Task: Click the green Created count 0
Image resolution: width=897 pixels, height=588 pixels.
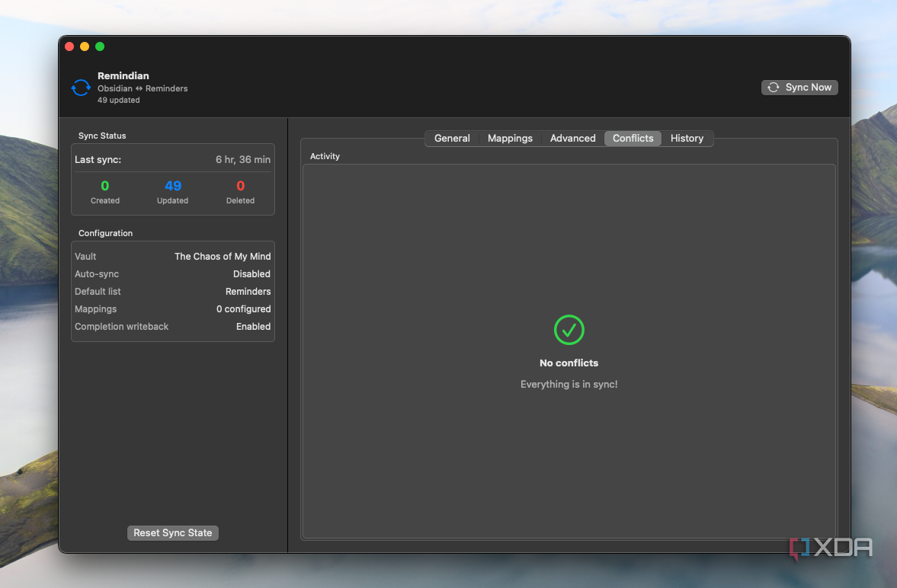Action: click(104, 186)
